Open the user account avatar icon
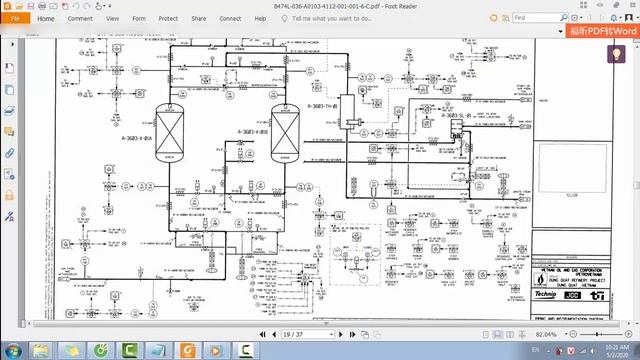640x360 pixels. [x=629, y=18]
